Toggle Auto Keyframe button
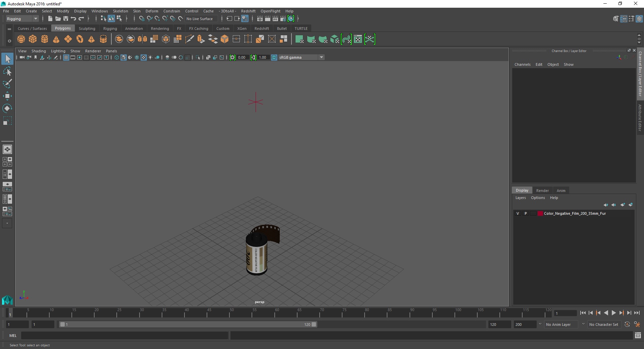The image size is (644, 349). point(627,325)
